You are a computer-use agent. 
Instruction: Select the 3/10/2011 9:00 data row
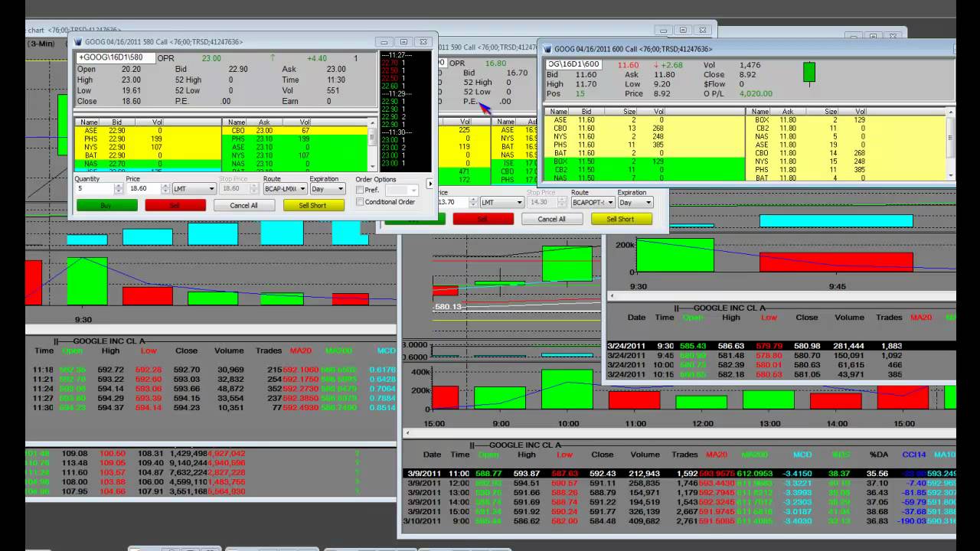(680, 521)
